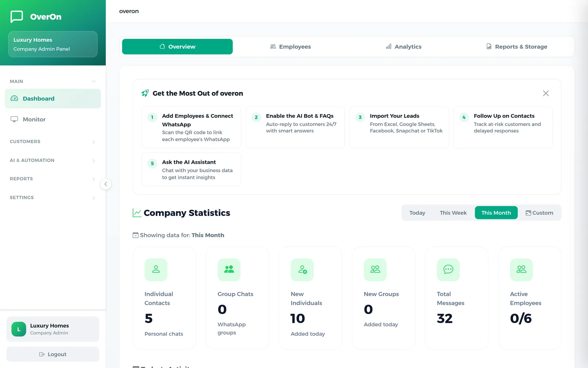This screenshot has height=368, width=588.
Task: Expand the AI & AUTOMATION section
Action: coord(53,160)
